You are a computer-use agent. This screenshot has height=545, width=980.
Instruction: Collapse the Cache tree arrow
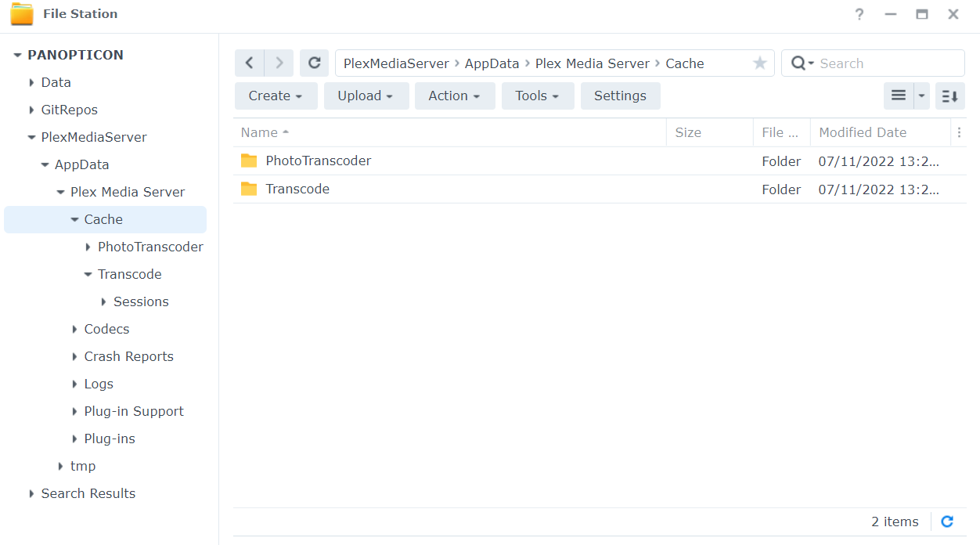click(x=75, y=219)
